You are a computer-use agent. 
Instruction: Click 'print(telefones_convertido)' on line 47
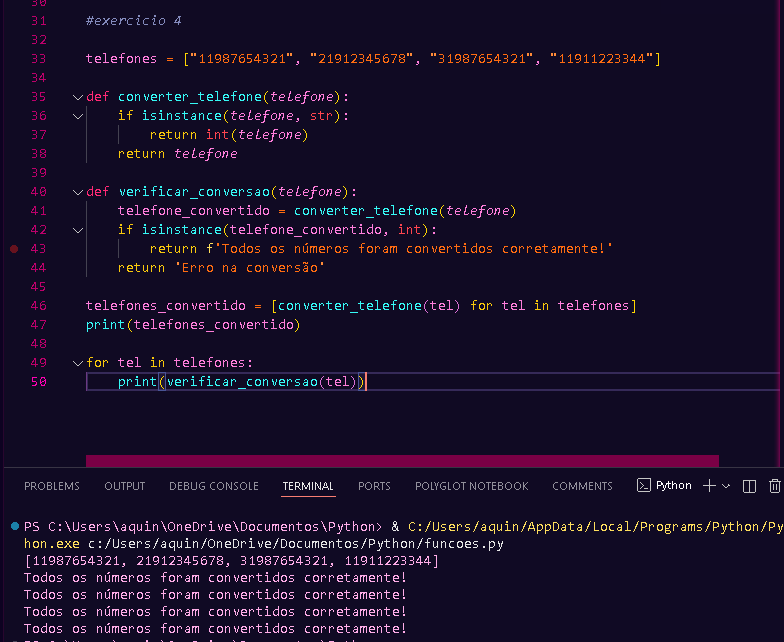193,324
